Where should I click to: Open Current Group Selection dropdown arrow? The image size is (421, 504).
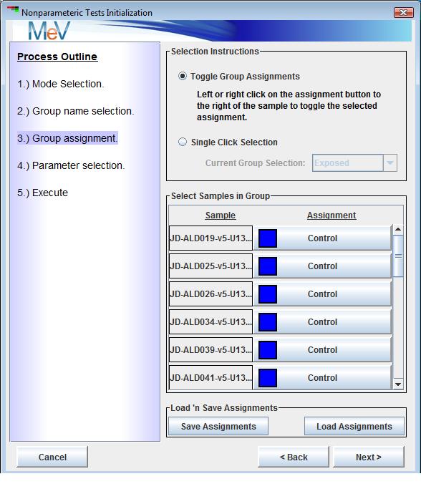pos(389,163)
